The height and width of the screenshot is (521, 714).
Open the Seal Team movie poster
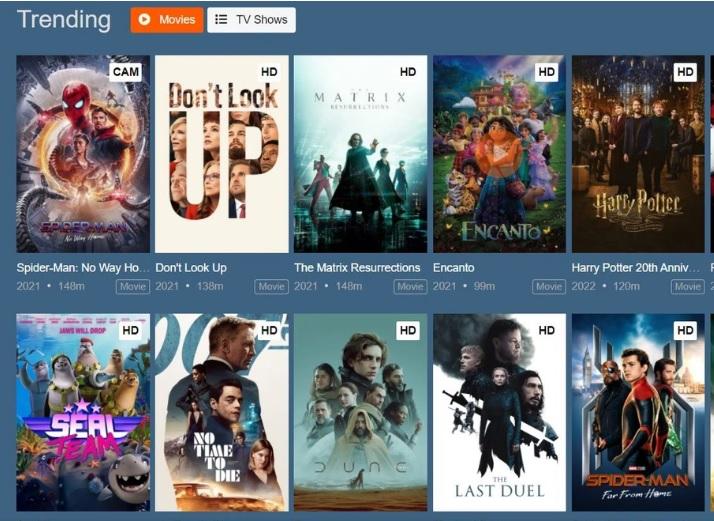point(83,412)
